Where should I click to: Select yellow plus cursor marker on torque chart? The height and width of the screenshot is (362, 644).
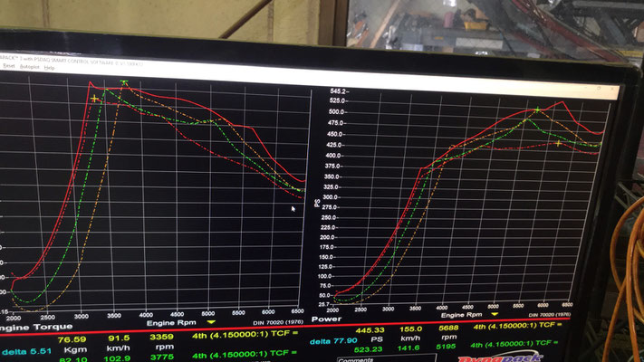pyautogui.click(x=94, y=99)
